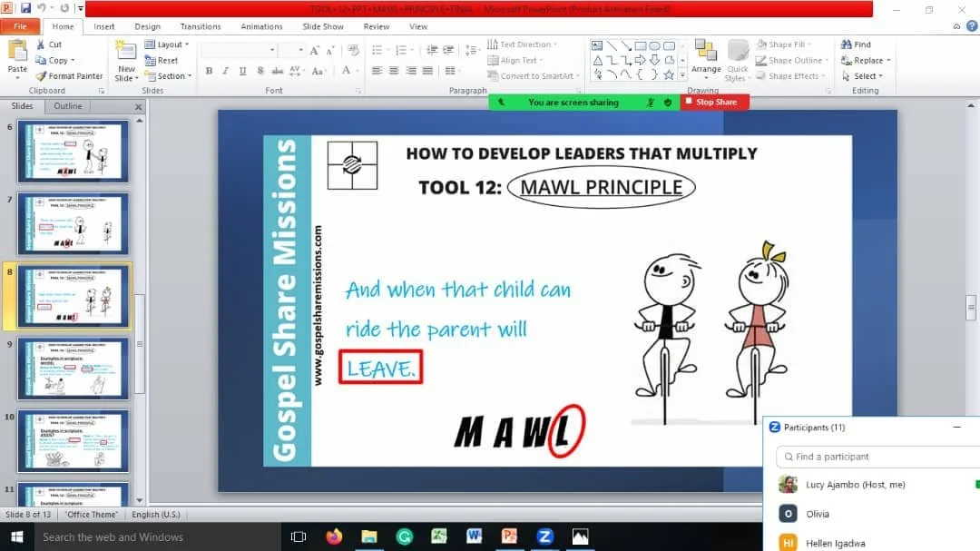
Task: Open bullets list options
Action: (379, 50)
